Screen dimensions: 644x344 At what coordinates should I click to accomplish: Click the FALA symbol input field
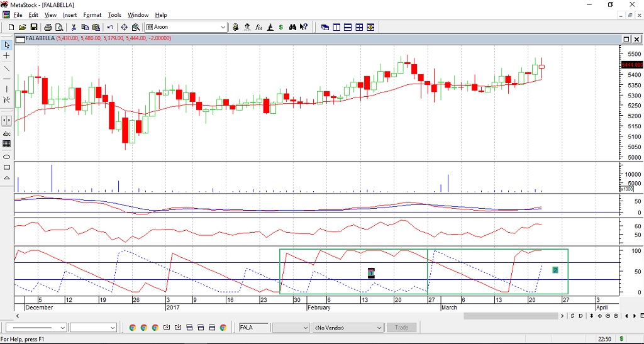[x=253, y=328]
